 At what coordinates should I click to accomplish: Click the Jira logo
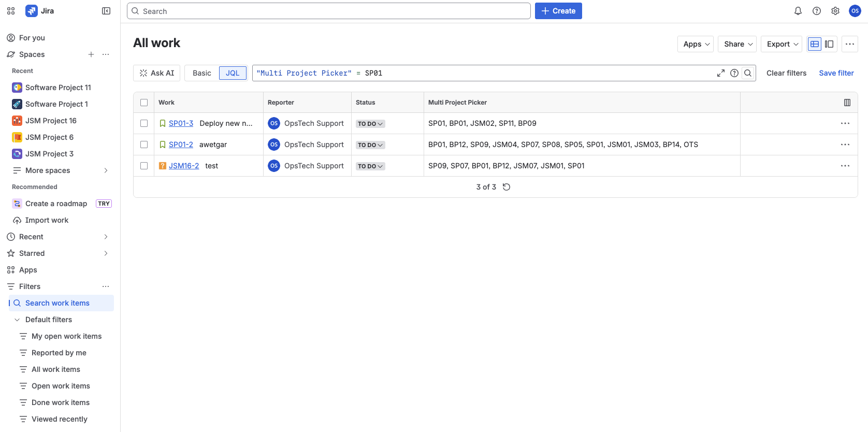40,11
